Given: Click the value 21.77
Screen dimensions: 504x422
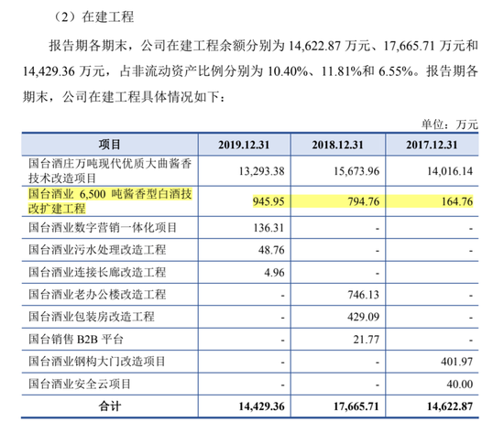Looking at the screenshot, I should tap(367, 340).
